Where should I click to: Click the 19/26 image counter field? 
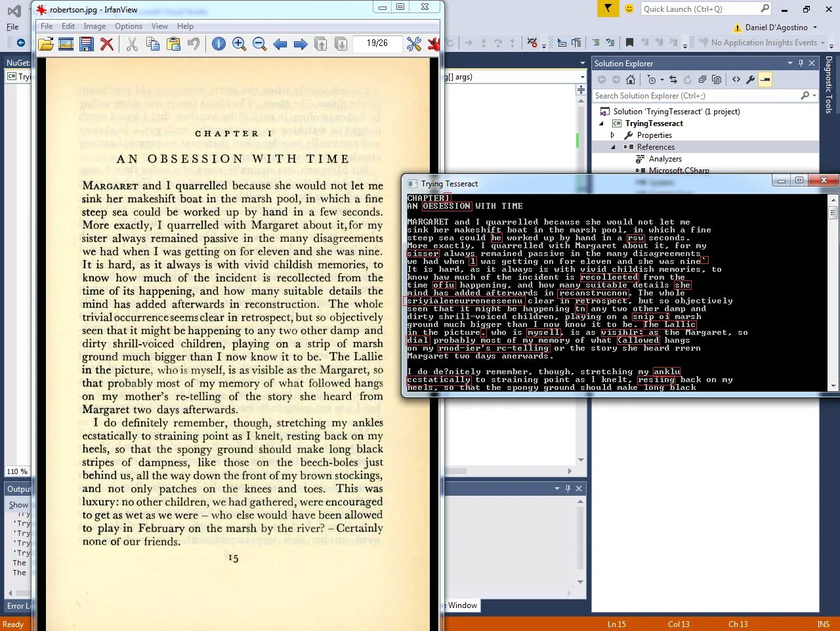(x=377, y=43)
